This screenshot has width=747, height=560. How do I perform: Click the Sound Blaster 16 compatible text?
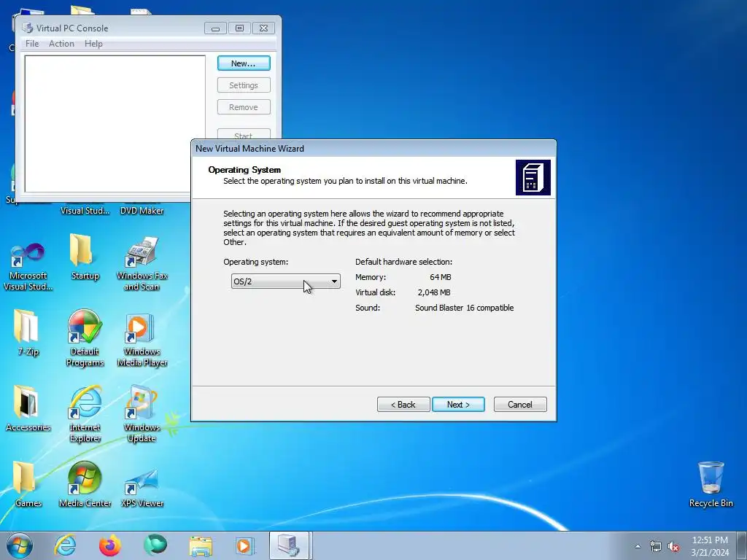tap(464, 308)
